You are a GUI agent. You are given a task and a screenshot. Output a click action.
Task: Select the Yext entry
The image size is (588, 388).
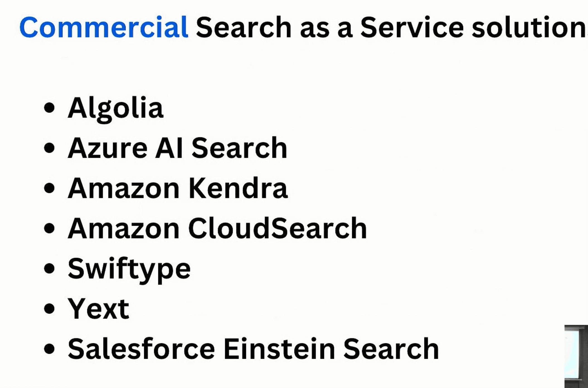pos(98,309)
